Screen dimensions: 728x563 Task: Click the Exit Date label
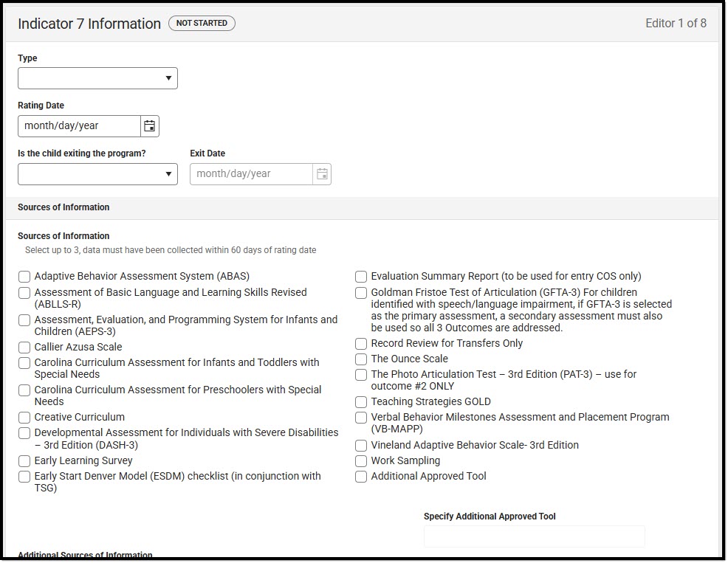coord(207,153)
